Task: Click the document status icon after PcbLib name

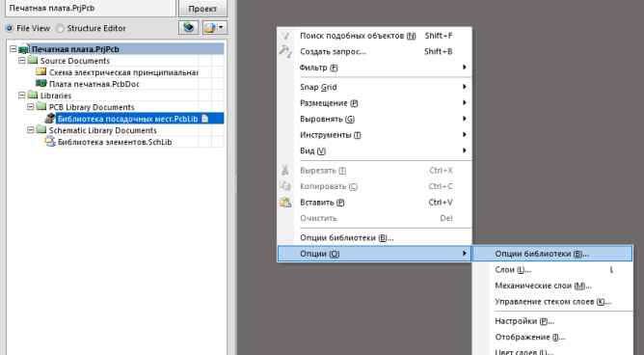Action: tap(205, 119)
